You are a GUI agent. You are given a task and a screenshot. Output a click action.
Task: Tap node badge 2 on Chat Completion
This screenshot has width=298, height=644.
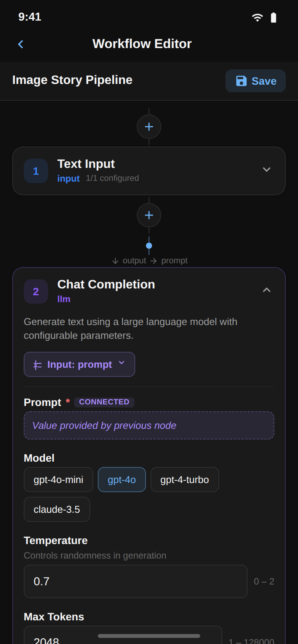[x=36, y=291]
